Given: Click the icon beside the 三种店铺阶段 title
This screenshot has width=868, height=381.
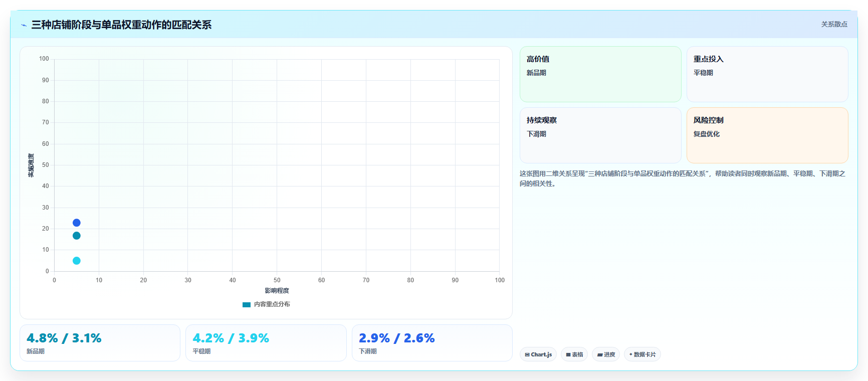Looking at the screenshot, I should pos(24,25).
